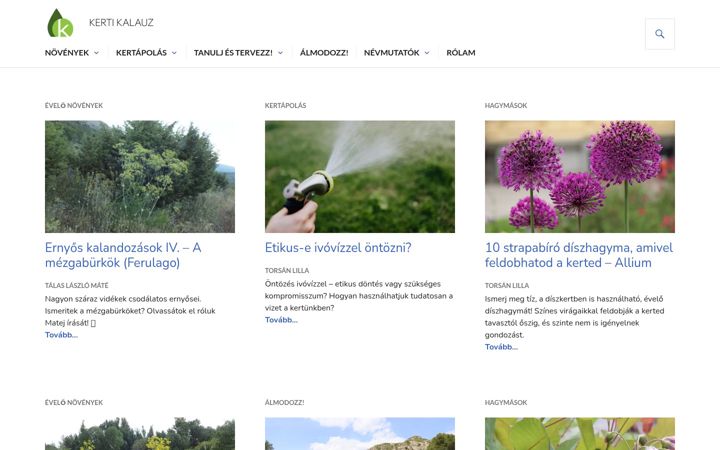Expand the chevron next to TANULJ ÉS TERVEZZ!
Image resolution: width=720 pixels, height=450 pixels.
tap(280, 53)
